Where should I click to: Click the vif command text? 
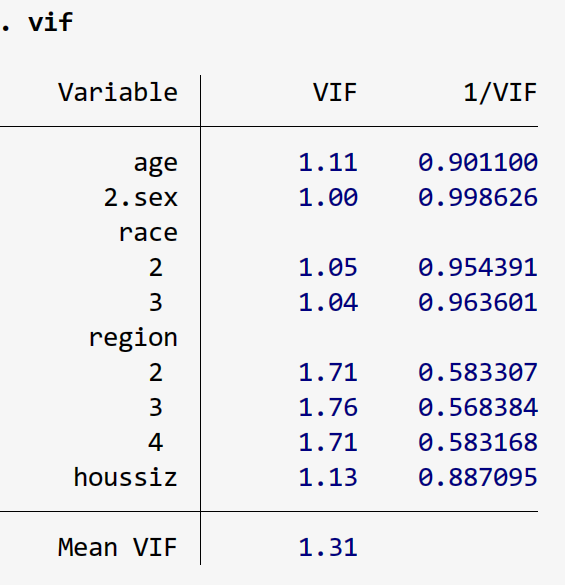tap(50, 22)
